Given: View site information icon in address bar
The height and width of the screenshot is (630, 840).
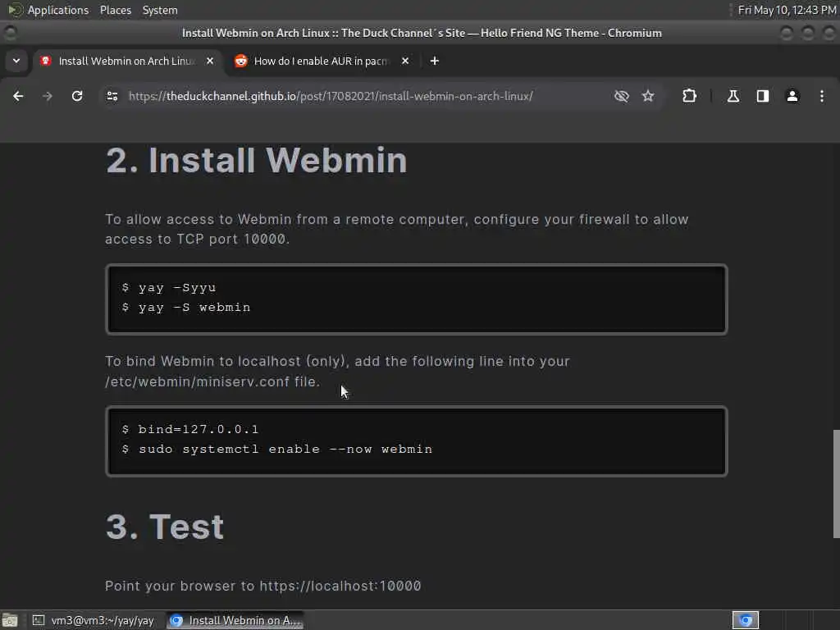Looking at the screenshot, I should pos(112,96).
